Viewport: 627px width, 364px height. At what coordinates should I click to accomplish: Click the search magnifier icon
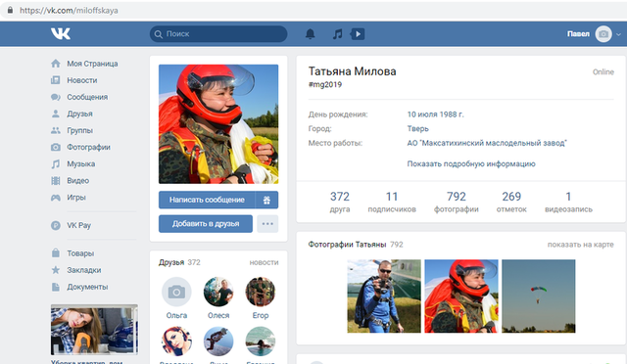click(159, 34)
